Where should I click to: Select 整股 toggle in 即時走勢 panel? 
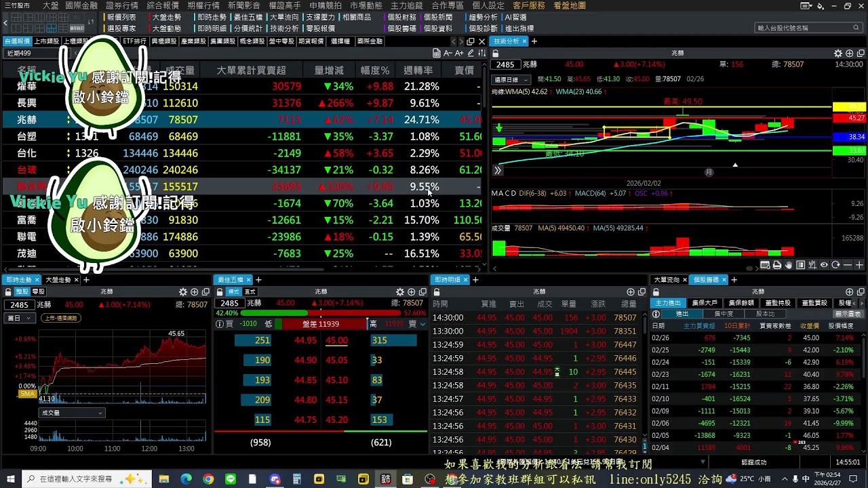(x=22, y=292)
